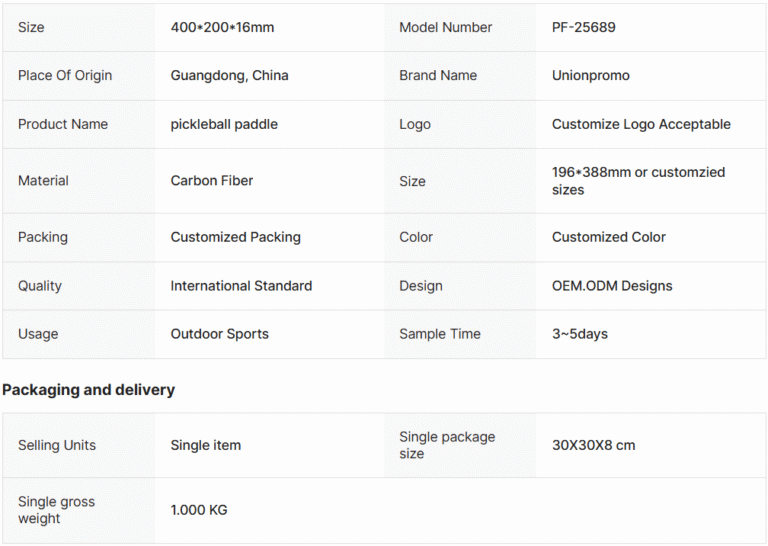The width and height of the screenshot is (768, 546).
Task: Click Customize Logo Acceptable text
Action: point(641,124)
